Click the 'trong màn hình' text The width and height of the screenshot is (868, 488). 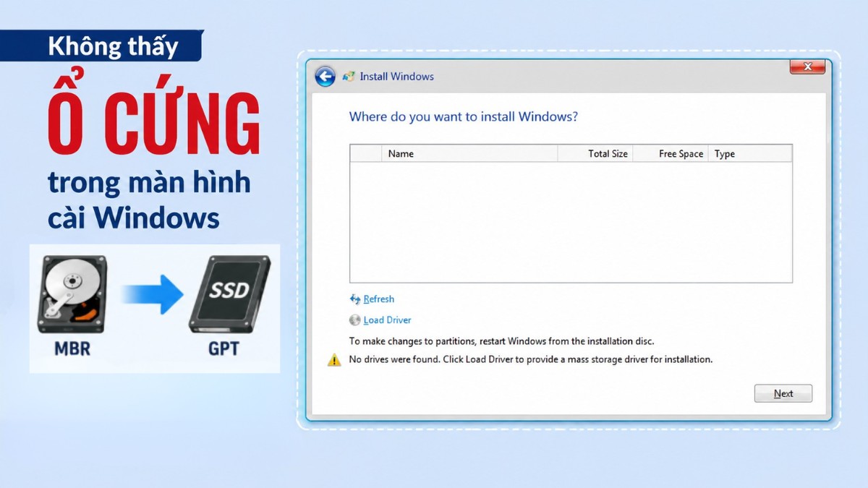(149, 182)
